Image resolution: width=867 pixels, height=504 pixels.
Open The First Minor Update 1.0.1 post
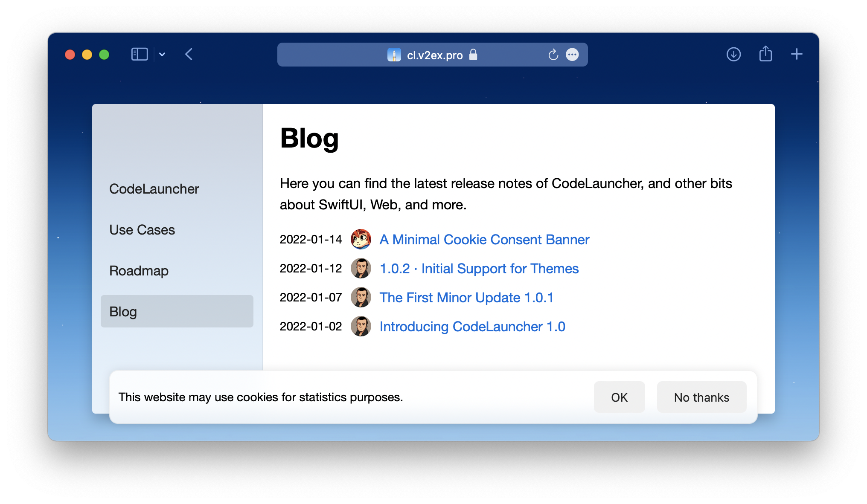click(x=466, y=298)
